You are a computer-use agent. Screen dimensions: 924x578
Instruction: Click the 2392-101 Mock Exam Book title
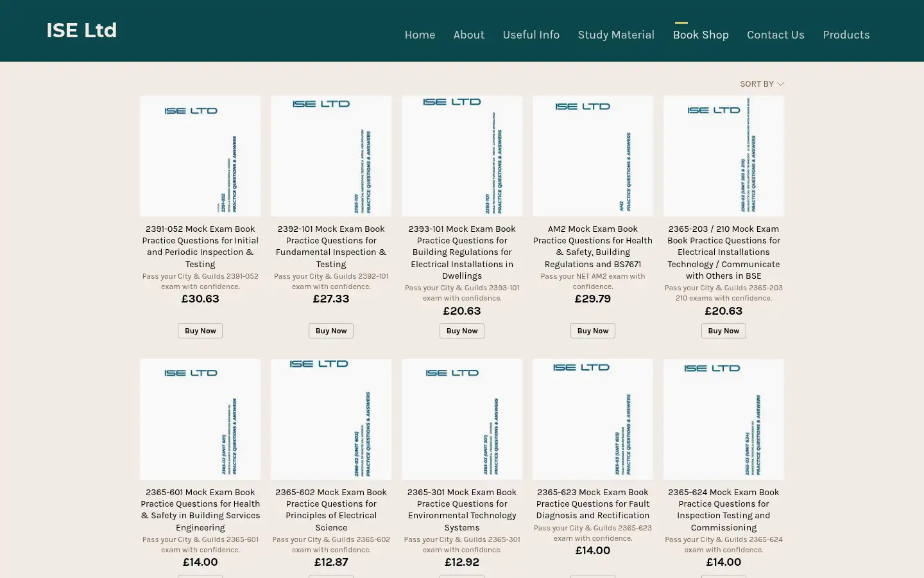331,247
